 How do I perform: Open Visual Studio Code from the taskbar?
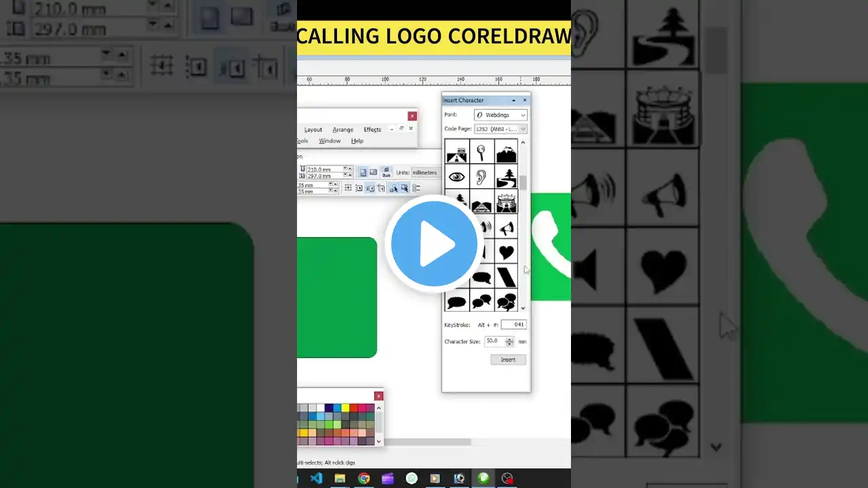(x=315, y=479)
